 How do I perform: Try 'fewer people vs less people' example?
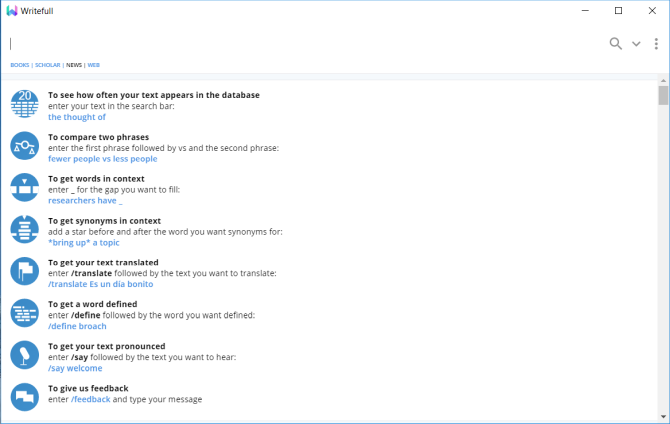click(x=102, y=159)
